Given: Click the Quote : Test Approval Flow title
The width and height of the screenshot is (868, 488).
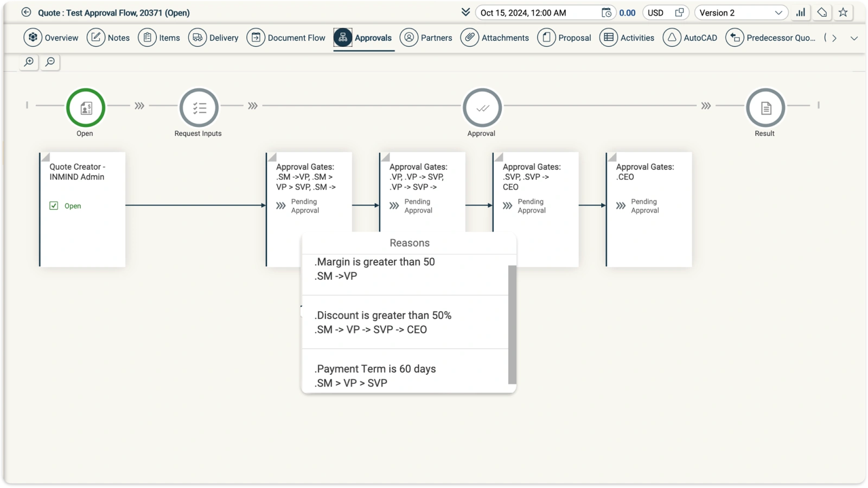Looking at the screenshot, I should coord(114,12).
